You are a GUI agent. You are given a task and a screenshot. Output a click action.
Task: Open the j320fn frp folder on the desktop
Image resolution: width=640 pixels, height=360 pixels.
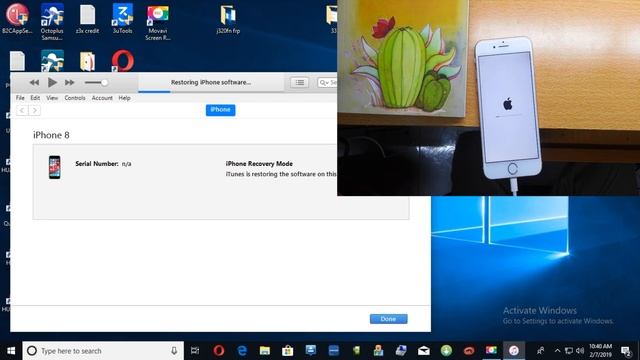point(228,18)
